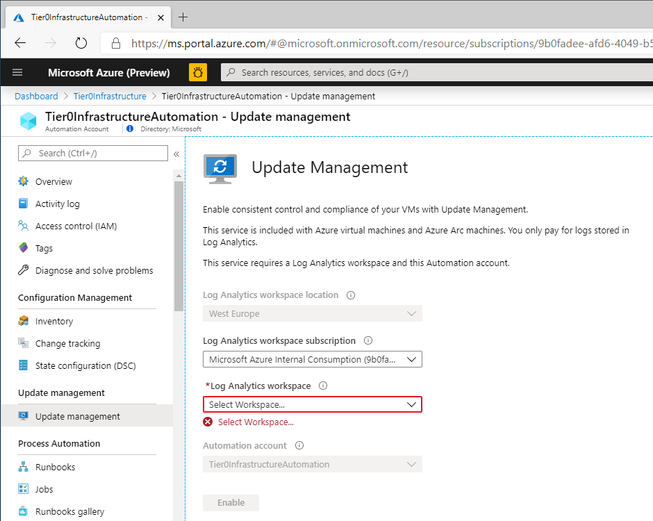Click the info icon beside Log Analytics workspace

click(323, 386)
